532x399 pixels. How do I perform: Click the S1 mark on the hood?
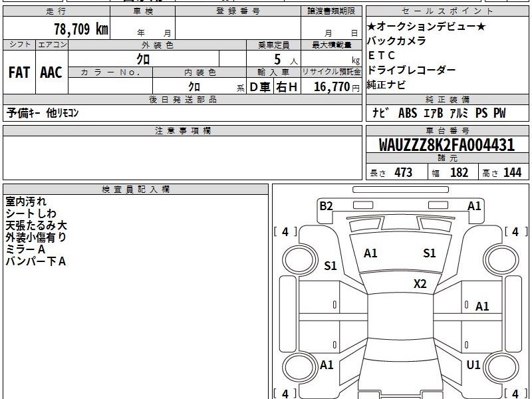[430, 253]
